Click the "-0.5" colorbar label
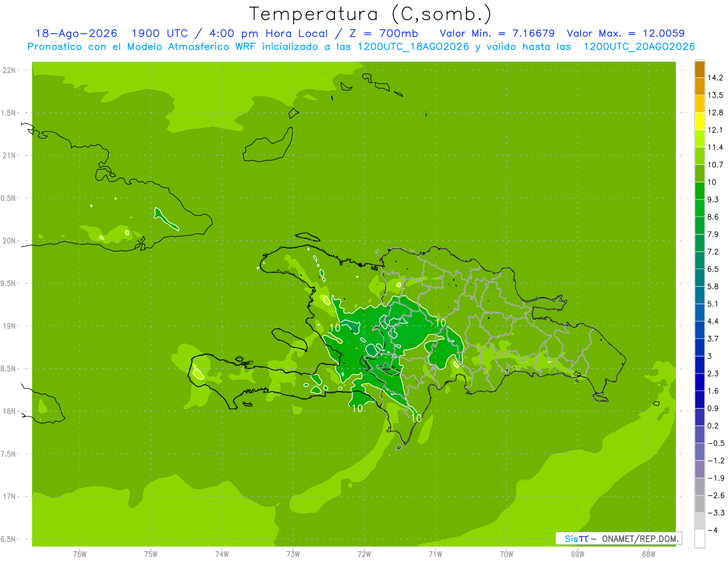 coord(716,443)
